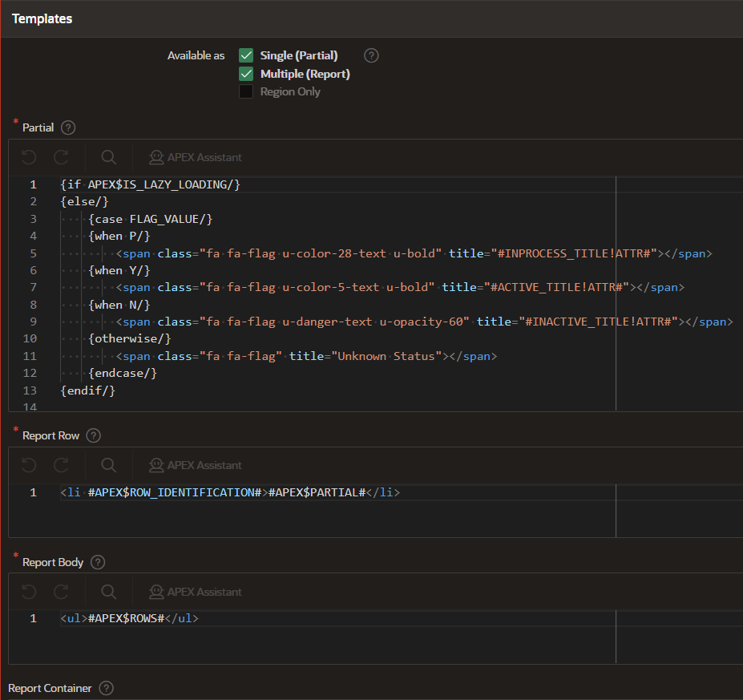Click redo icon in Report Body editor

click(62, 592)
